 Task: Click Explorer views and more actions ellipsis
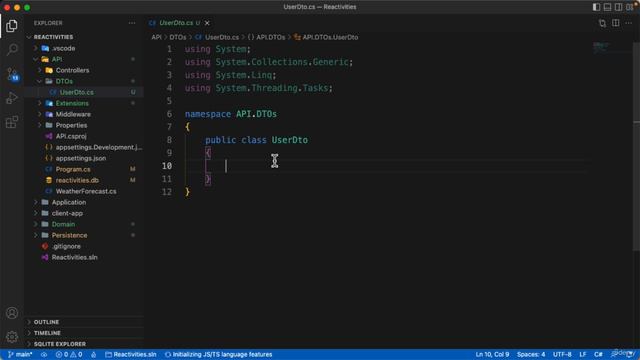(x=132, y=23)
